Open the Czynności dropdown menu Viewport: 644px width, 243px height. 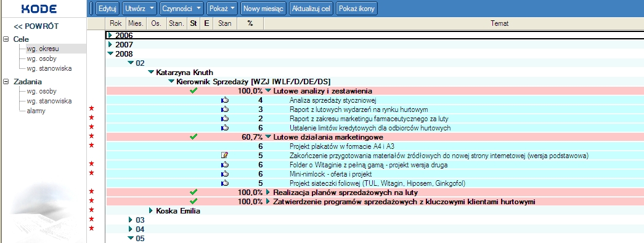click(182, 9)
